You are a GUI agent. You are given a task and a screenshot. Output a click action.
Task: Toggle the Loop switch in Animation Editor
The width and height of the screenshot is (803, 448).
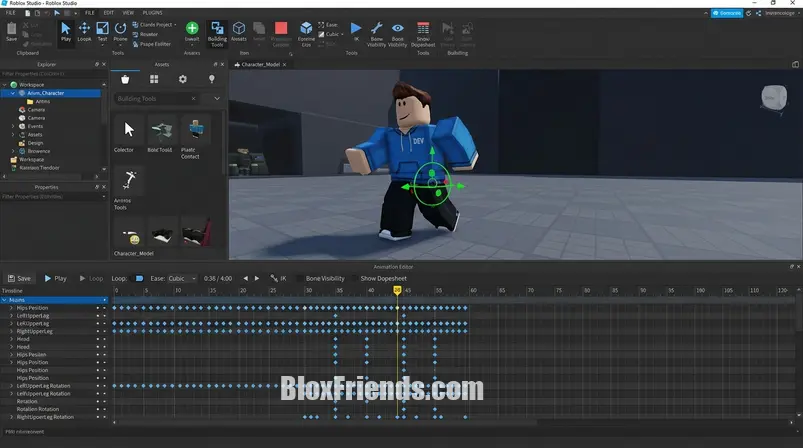pyautogui.click(x=139, y=279)
